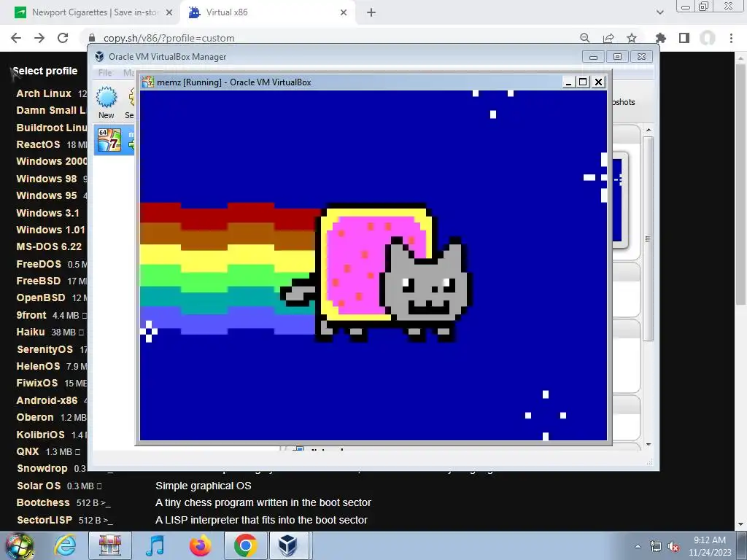Choose the Windows 98 profile
This screenshot has width=747, height=560.
point(46,179)
